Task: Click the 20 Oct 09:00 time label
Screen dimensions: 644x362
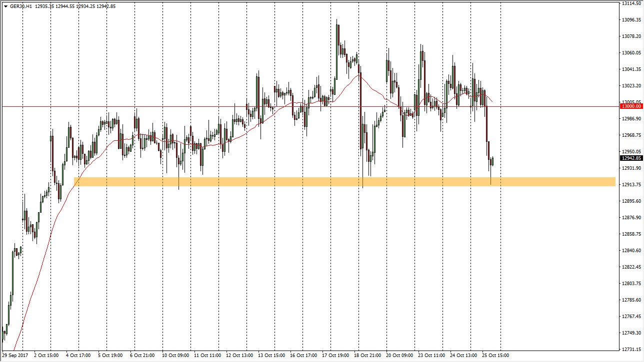Action: coord(399,356)
